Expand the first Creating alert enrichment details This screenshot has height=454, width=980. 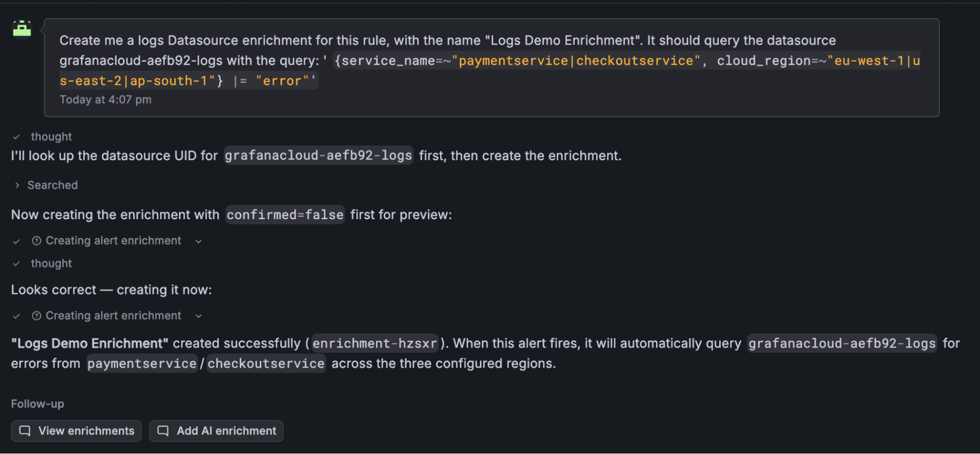[x=198, y=241]
